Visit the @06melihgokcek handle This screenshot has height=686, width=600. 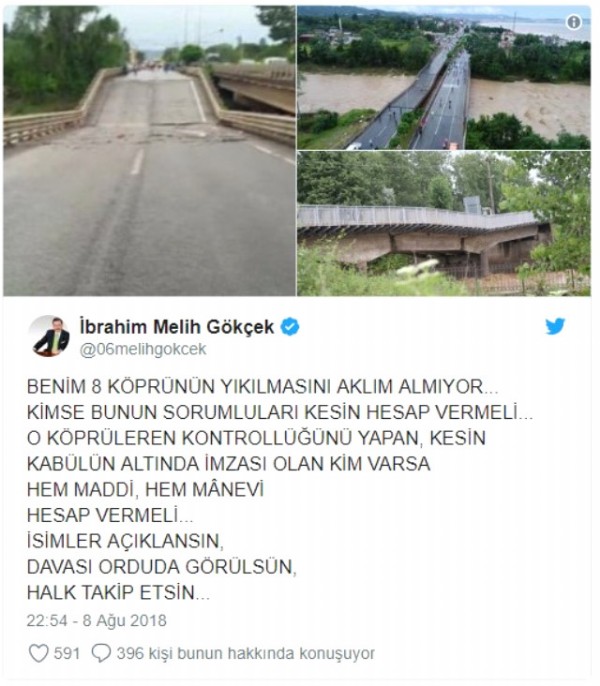143,350
